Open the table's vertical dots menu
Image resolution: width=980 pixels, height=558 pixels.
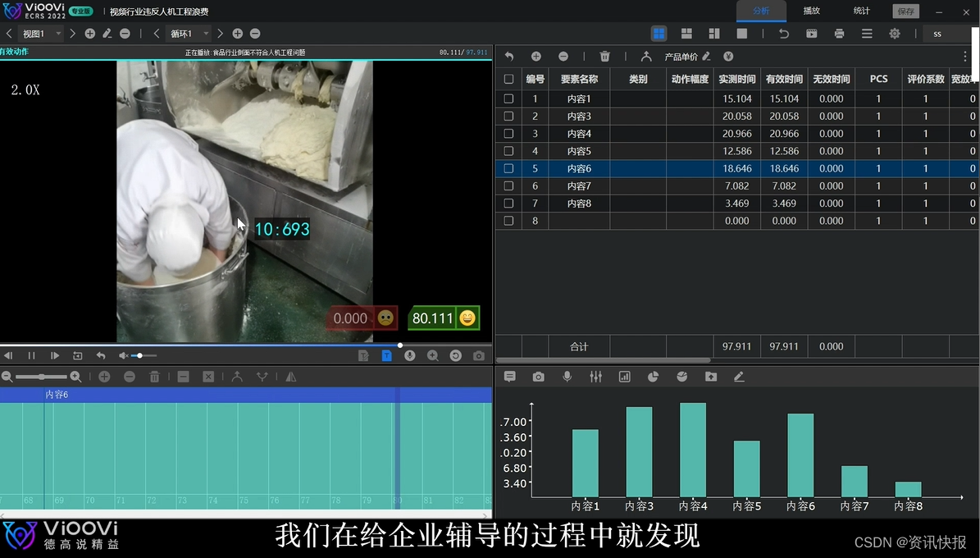[965, 57]
